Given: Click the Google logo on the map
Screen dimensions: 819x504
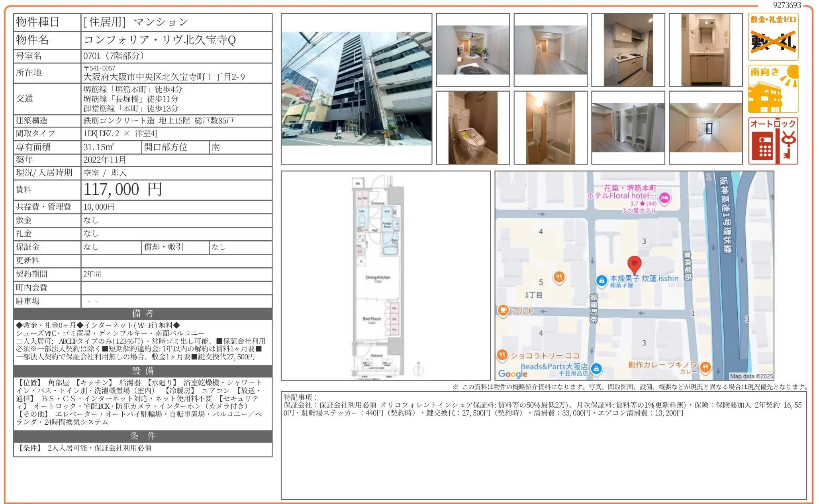Looking at the screenshot, I should [513, 374].
